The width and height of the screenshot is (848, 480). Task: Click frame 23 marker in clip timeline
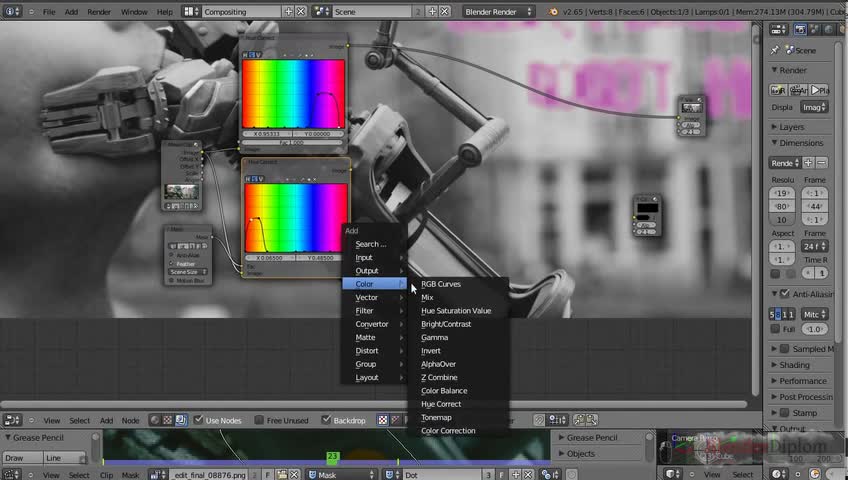(x=332, y=457)
